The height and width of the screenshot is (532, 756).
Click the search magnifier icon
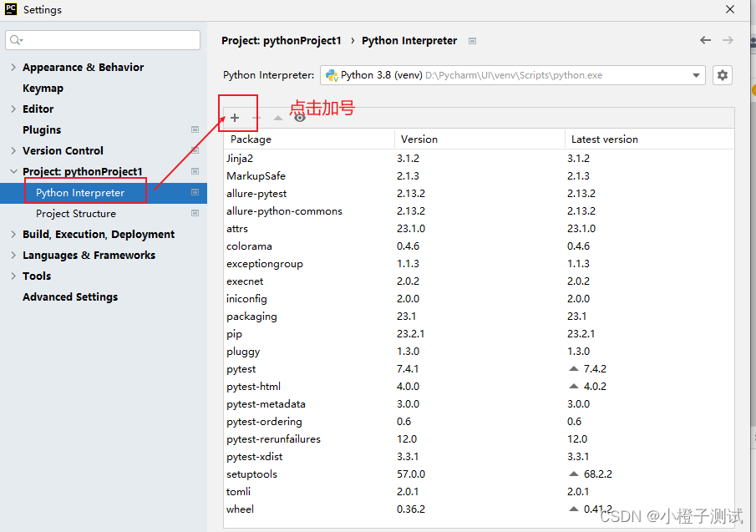(16, 40)
